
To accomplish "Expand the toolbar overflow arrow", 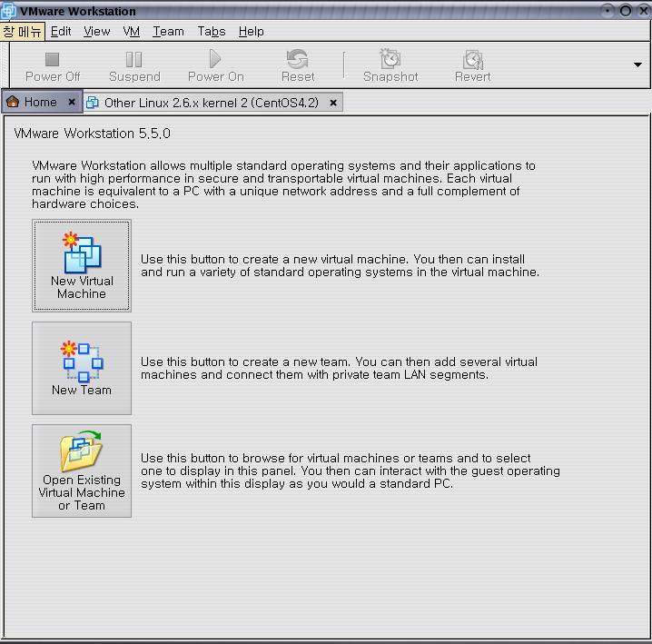I will [637, 64].
